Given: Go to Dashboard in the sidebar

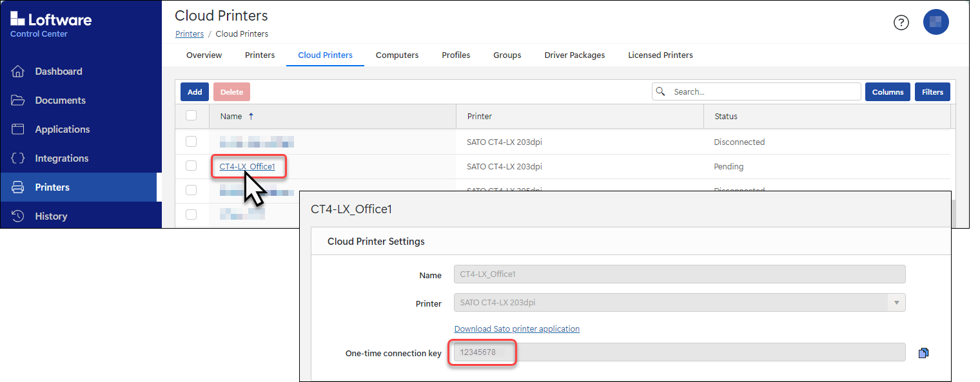Looking at the screenshot, I should [x=59, y=72].
